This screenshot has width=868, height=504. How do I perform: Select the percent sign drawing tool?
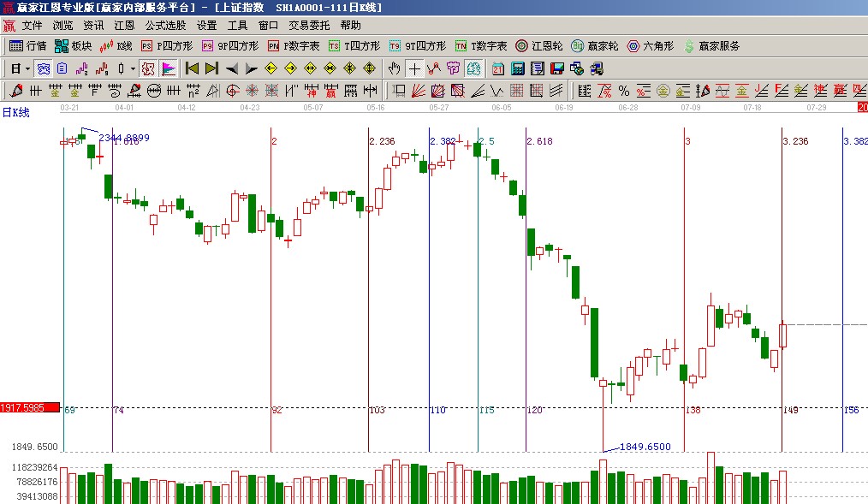point(623,90)
